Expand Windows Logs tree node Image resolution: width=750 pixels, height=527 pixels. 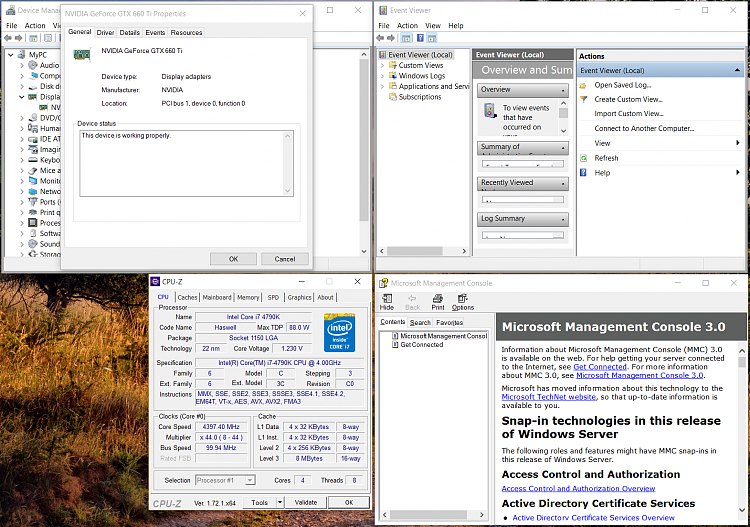coord(382,76)
